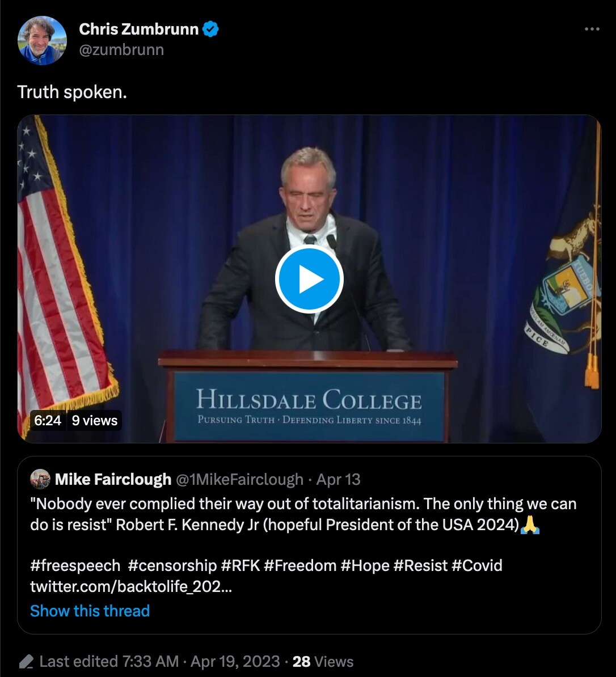Open the #Covid hashtag
The height and width of the screenshot is (677, 616).
click(x=476, y=565)
